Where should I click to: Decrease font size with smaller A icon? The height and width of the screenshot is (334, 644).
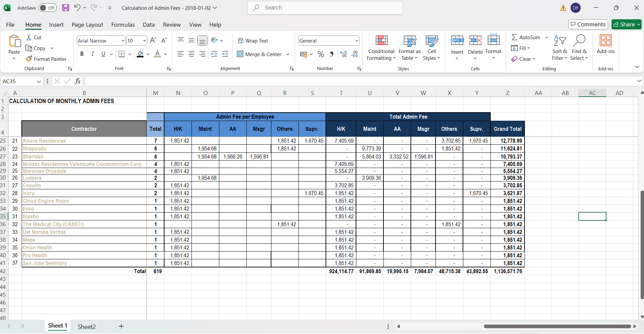(164, 41)
